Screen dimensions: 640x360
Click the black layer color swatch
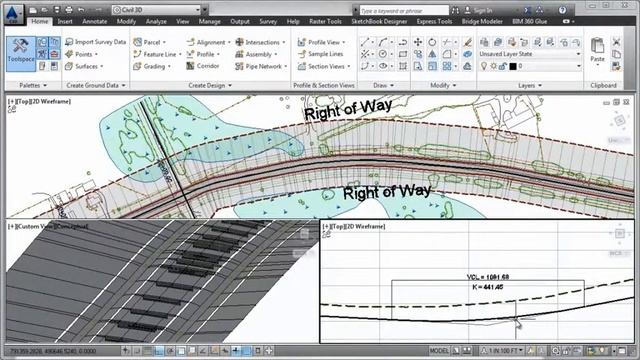[513, 66]
